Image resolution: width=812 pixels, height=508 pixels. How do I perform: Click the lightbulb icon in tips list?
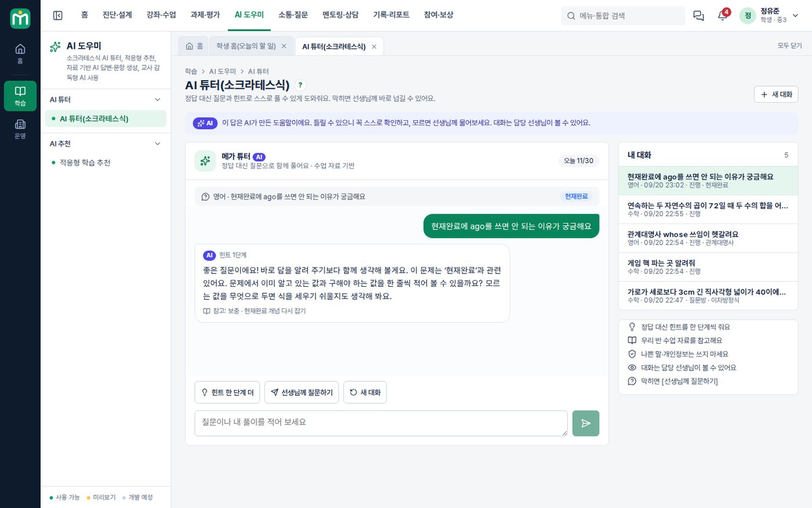pyautogui.click(x=632, y=327)
